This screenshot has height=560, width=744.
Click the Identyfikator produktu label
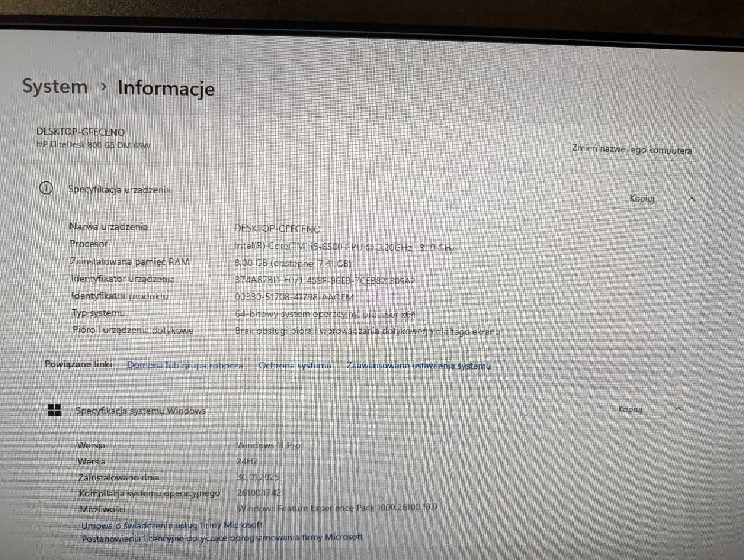[120, 296]
